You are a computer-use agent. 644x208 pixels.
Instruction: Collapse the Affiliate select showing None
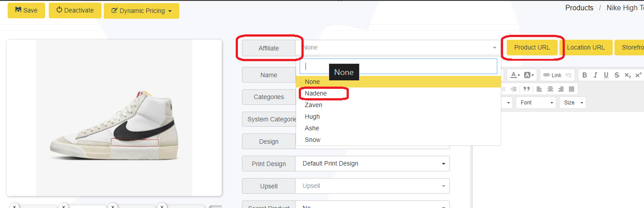click(x=398, y=47)
